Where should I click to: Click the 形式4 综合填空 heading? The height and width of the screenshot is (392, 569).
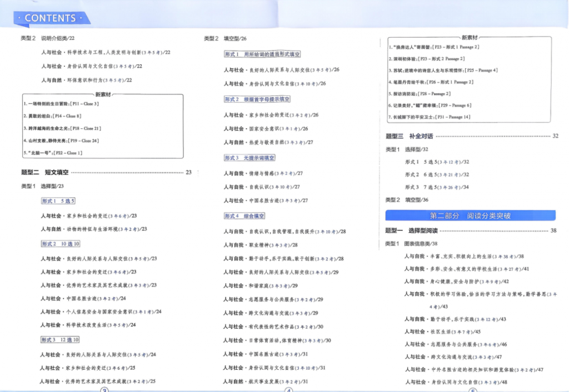pos(244,216)
